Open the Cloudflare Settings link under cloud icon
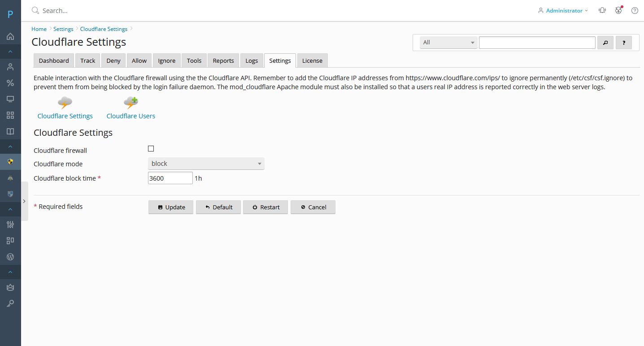The image size is (644, 346). 65,116
